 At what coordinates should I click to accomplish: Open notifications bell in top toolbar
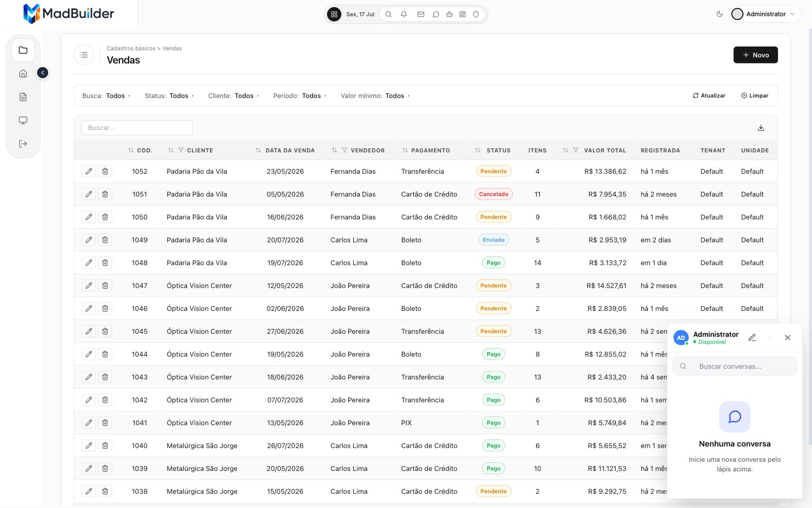point(403,14)
